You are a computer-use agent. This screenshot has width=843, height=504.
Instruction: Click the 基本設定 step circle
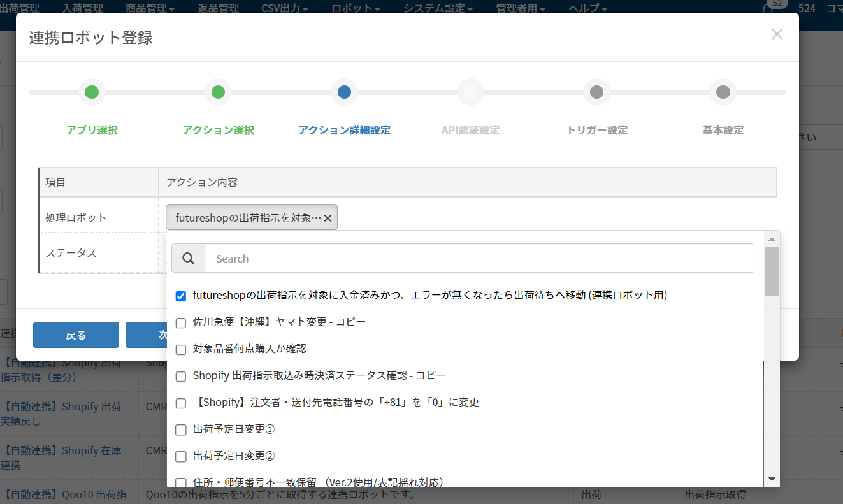point(723,92)
